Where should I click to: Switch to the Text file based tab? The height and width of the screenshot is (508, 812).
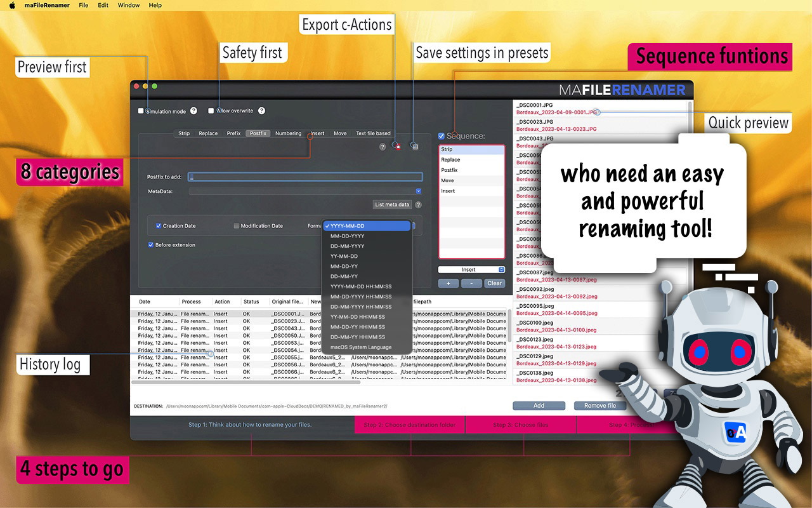(x=373, y=133)
